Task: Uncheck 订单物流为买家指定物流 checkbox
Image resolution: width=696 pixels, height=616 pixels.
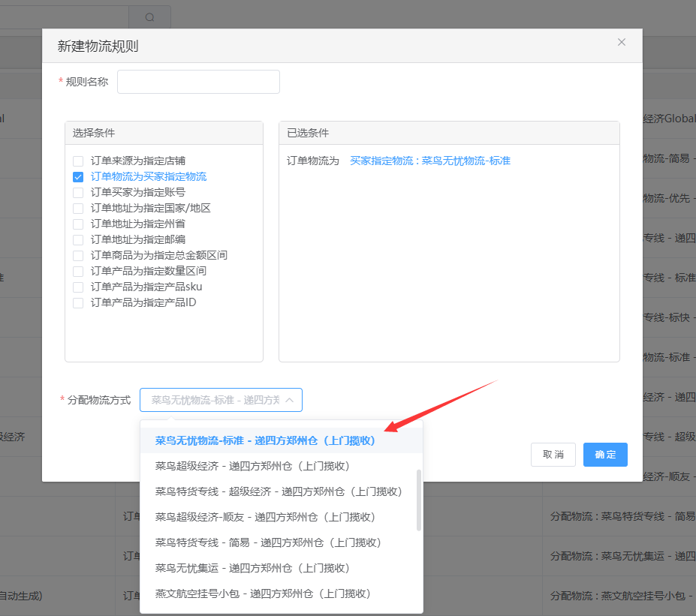Action: 78,177
